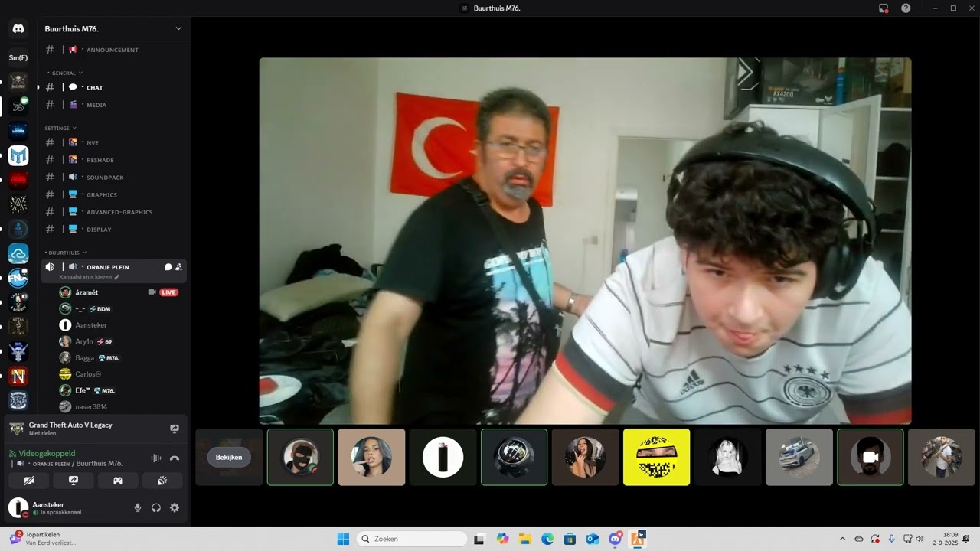Click the Bekijken stream button
Image resolution: width=980 pixels, height=551 pixels.
(229, 458)
